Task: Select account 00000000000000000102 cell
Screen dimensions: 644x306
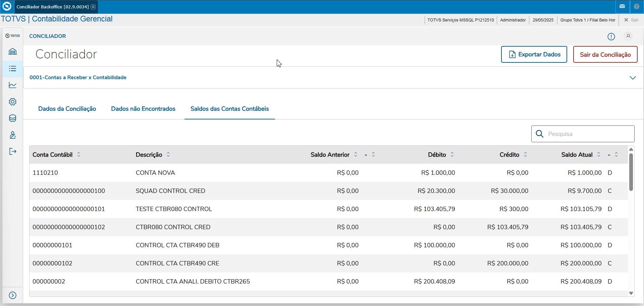Action: click(69, 227)
